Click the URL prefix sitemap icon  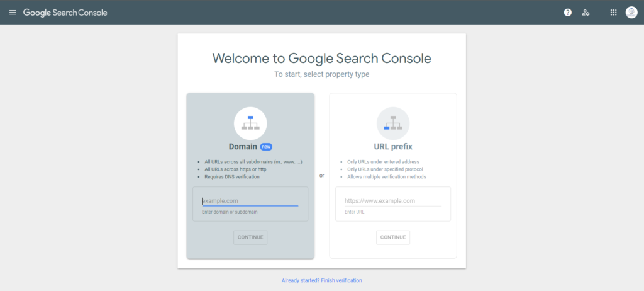[x=393, y=123]
